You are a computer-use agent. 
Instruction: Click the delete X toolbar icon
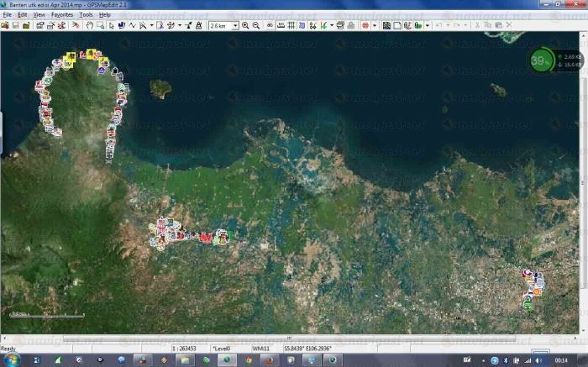click(x=508, y=25)
